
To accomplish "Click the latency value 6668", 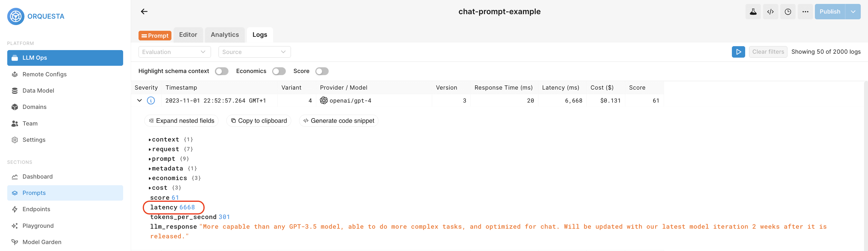I will 187,208.
